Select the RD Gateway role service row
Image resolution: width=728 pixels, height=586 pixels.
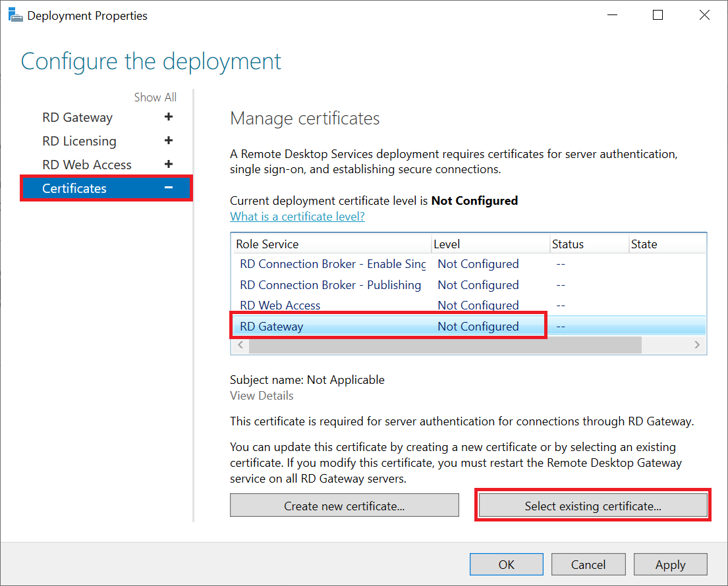coord(468,326)
